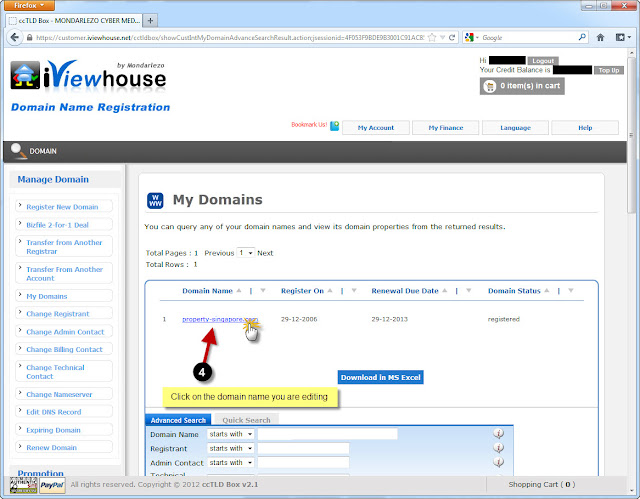Sort Register On descending arrow
Screen dimensions: 640x499
pyautogui.click(x=354, y=291)
